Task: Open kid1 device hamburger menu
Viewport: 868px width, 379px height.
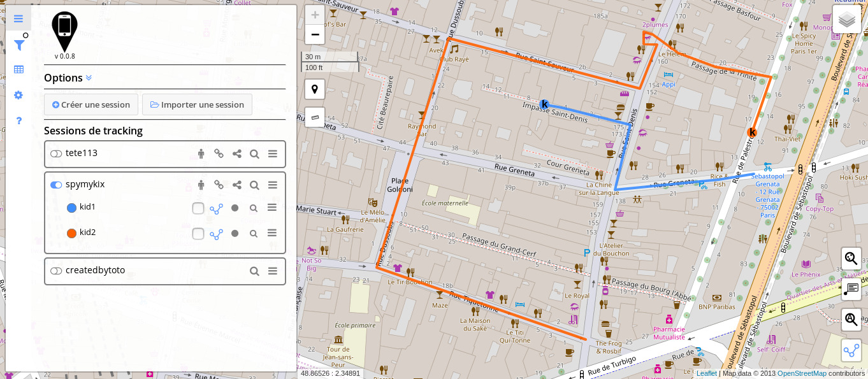Action: [x=272, y=208]
